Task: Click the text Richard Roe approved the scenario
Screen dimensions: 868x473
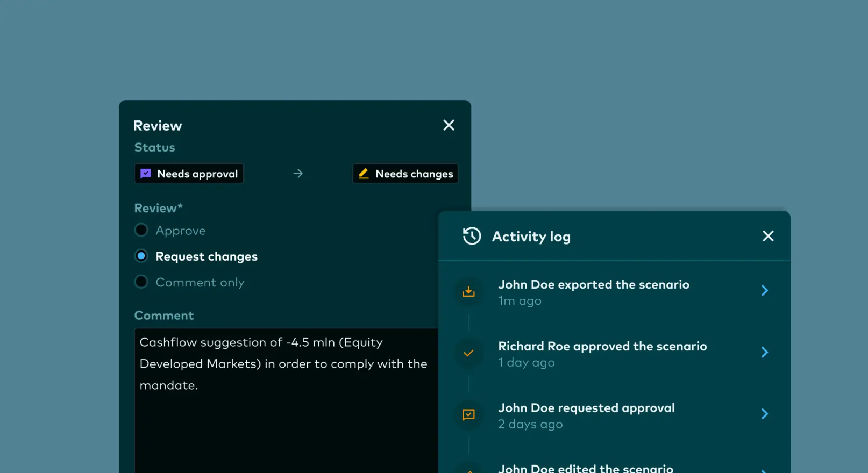Action: pyautogui.click(x=602, y=346)
